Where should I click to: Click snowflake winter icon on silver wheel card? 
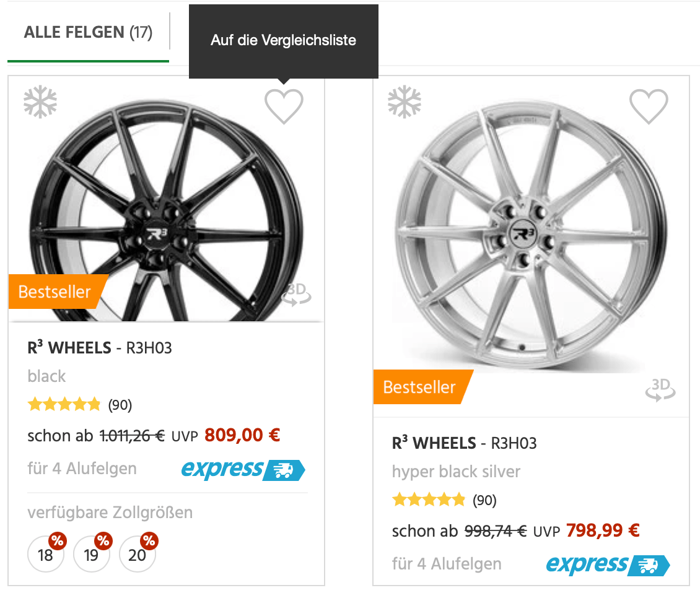(x=405, y=102)
